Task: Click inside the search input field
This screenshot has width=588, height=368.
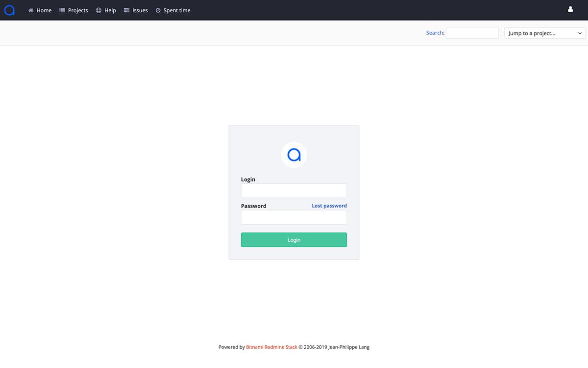Action: (x=472, y=32)
